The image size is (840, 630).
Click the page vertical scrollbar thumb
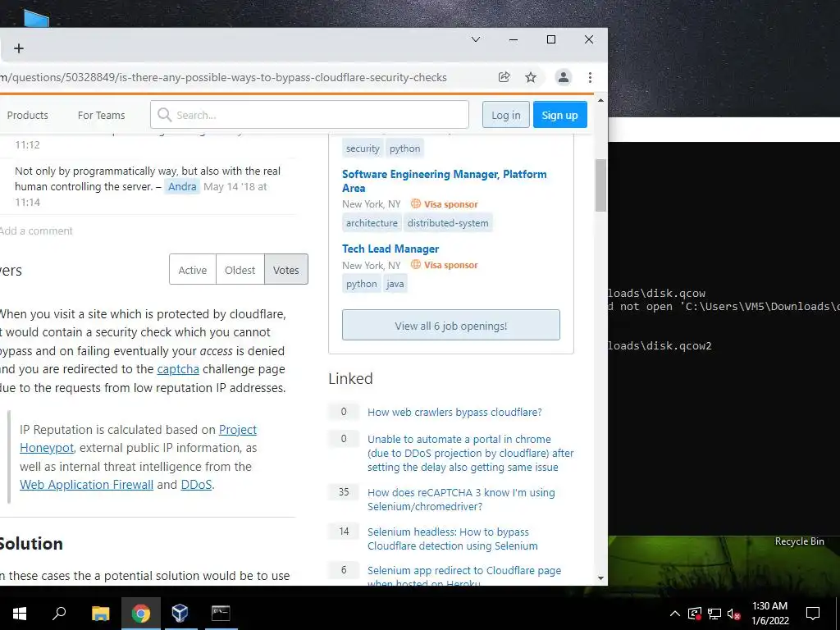[x=600, y=185]
